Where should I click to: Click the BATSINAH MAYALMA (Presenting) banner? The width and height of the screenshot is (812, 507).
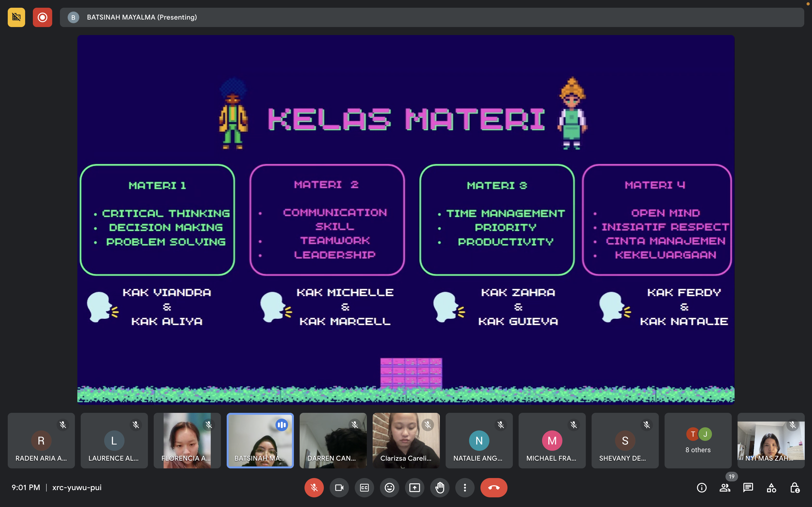click(142, 17)
